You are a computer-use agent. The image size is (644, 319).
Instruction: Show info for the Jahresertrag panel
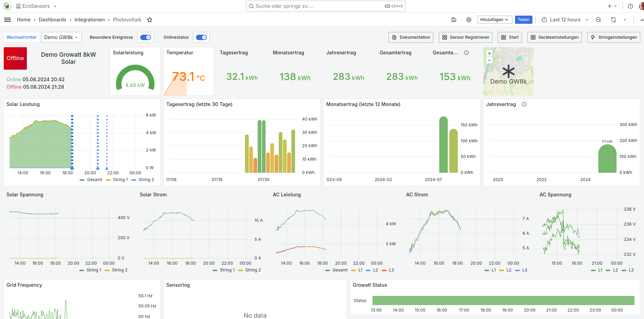[x=524, y=104]
